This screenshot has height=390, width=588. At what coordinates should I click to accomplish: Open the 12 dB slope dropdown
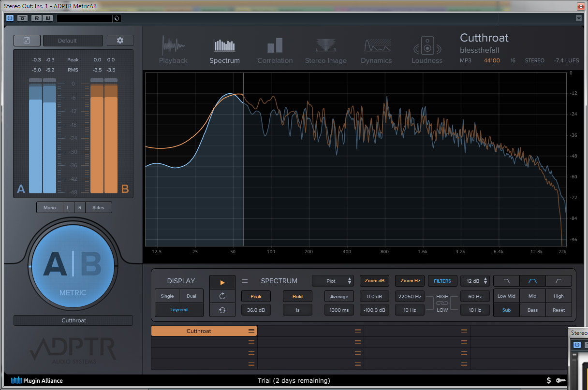click(x=474, y=281)
